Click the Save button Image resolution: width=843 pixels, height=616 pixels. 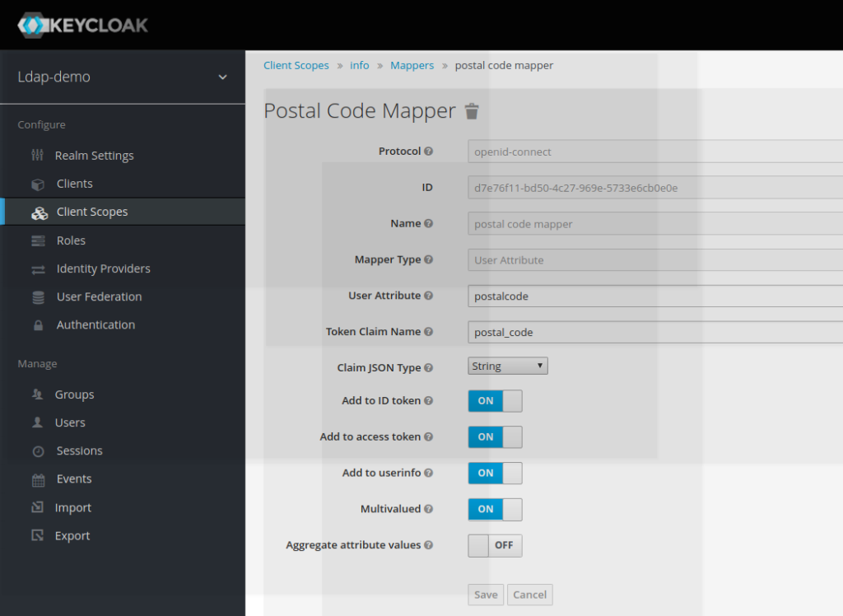coord(486,595)
